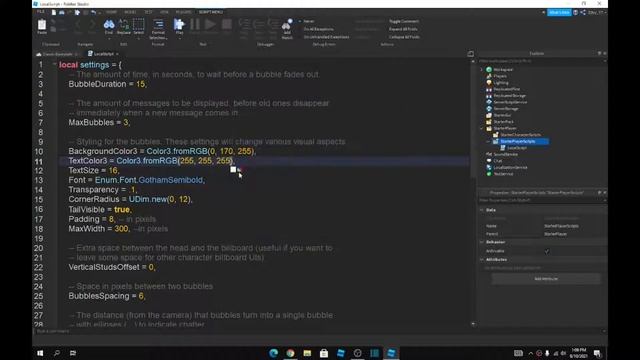Select TestService in Explorer
The height and width of the screenshot is (360, 640).
click(x=503, y=174)
